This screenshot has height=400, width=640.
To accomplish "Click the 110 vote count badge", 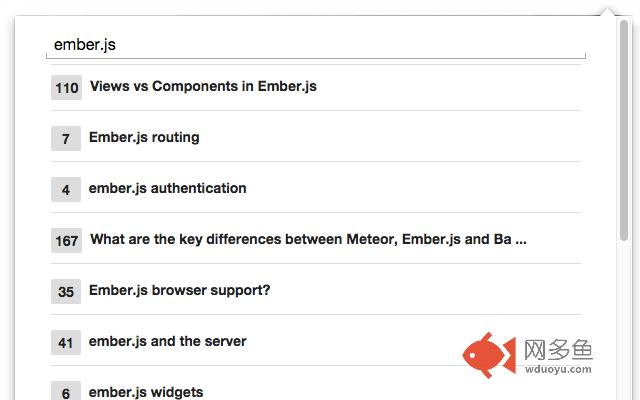I will (67, 87).
